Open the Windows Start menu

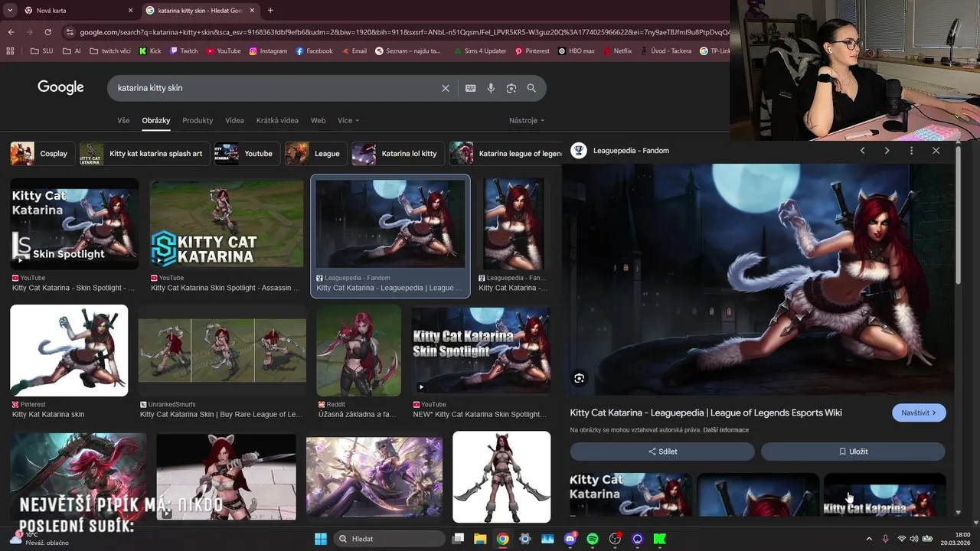pos(320,539)
